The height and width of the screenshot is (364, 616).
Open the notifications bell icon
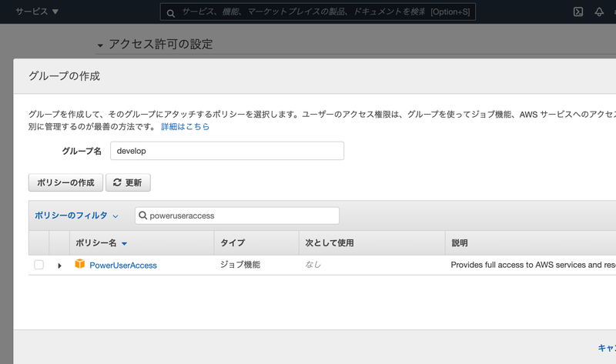tap(599, 12)
